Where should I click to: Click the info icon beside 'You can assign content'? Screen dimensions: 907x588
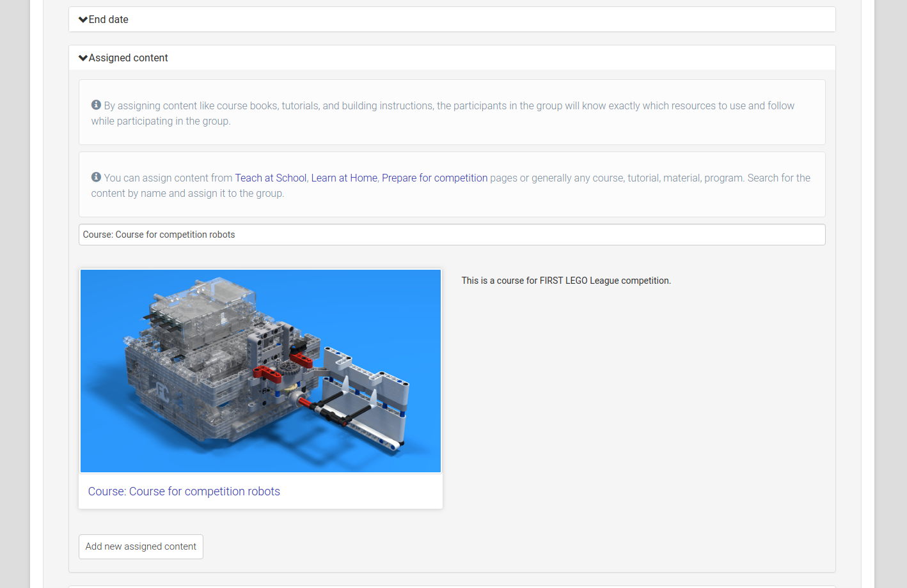click(96, 177)
